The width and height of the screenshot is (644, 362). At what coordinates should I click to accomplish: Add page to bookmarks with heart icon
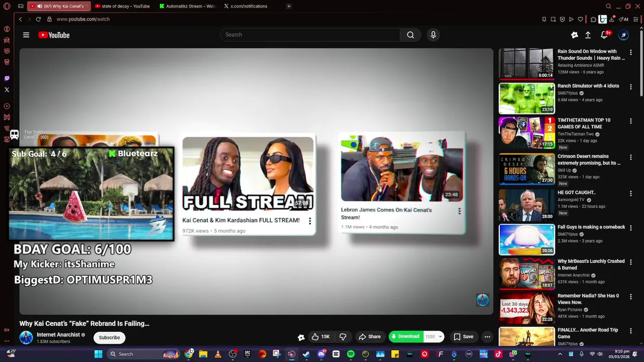point(580,19)
